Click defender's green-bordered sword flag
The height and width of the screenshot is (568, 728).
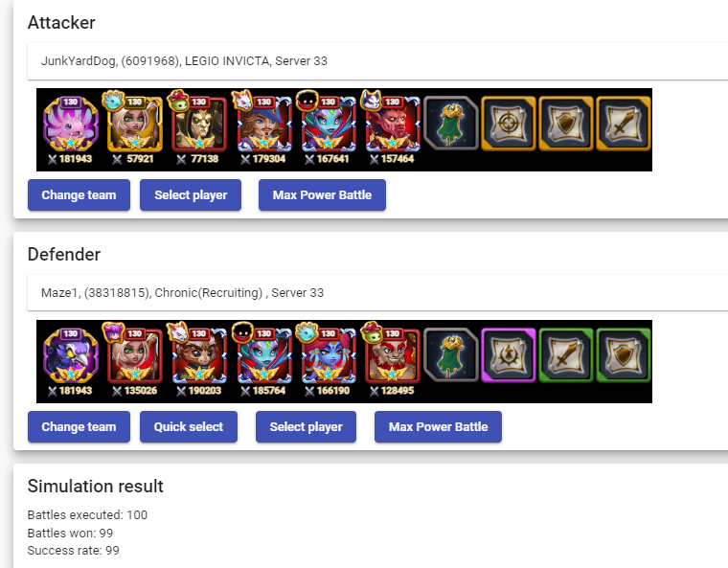565,354
